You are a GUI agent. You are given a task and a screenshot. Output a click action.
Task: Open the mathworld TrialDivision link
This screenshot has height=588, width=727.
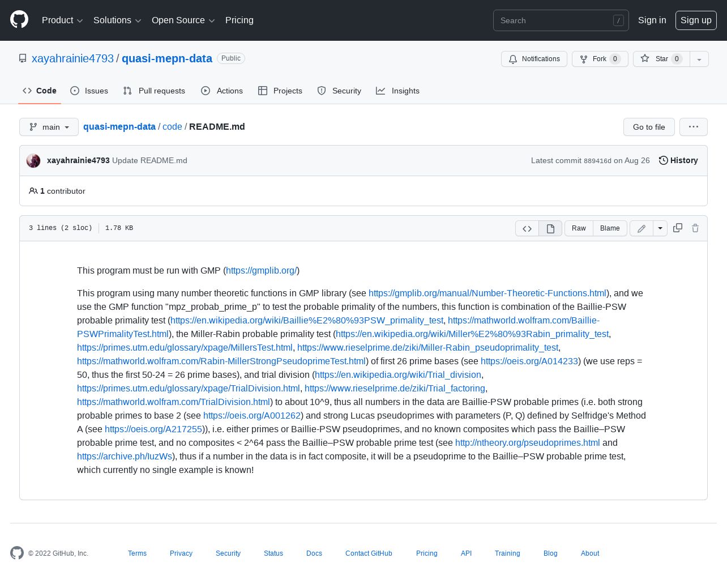pos(174,402)
